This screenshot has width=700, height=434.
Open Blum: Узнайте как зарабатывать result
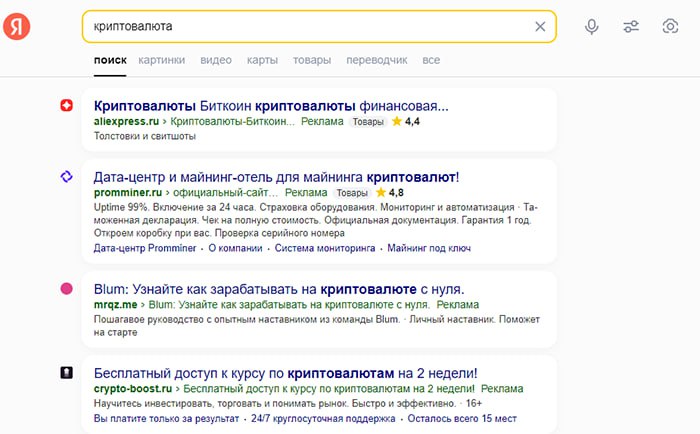coord(279,289)
